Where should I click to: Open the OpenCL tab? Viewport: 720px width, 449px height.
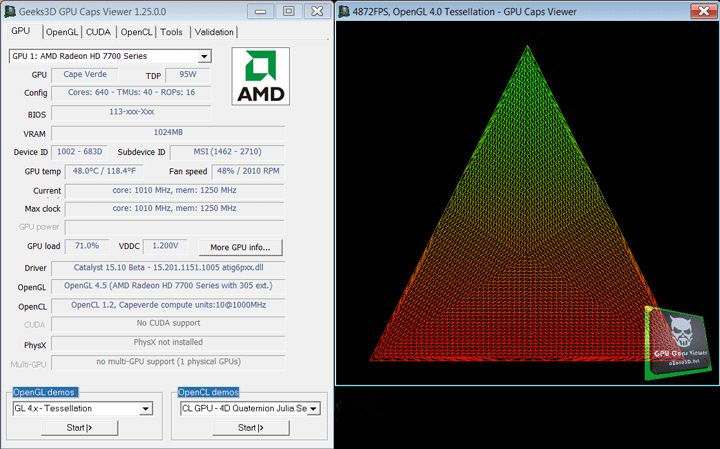coord(136,32)
